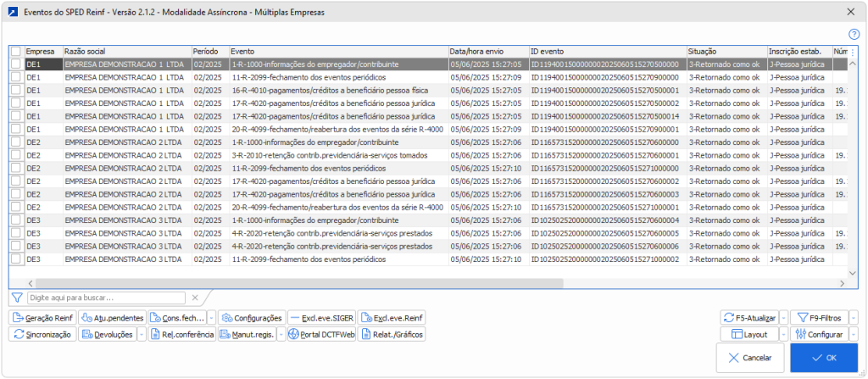Open Devoluções button

tap(108, 335)
